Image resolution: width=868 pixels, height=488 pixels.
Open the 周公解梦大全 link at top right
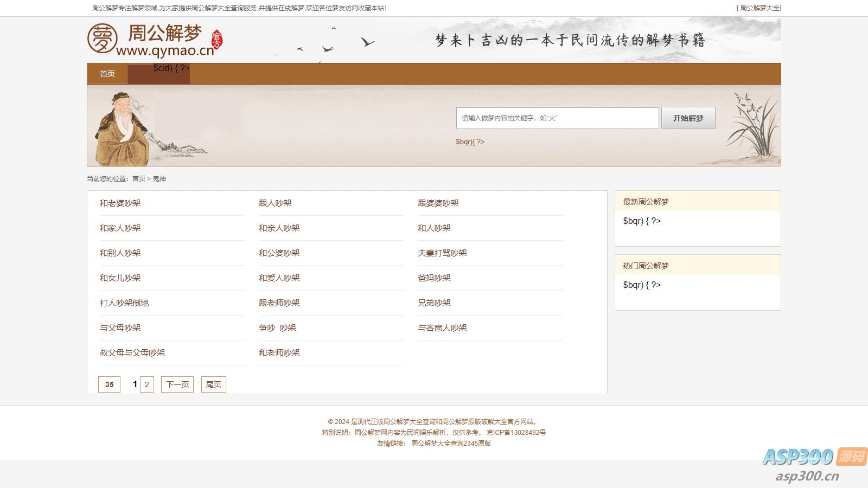(759, 8)
